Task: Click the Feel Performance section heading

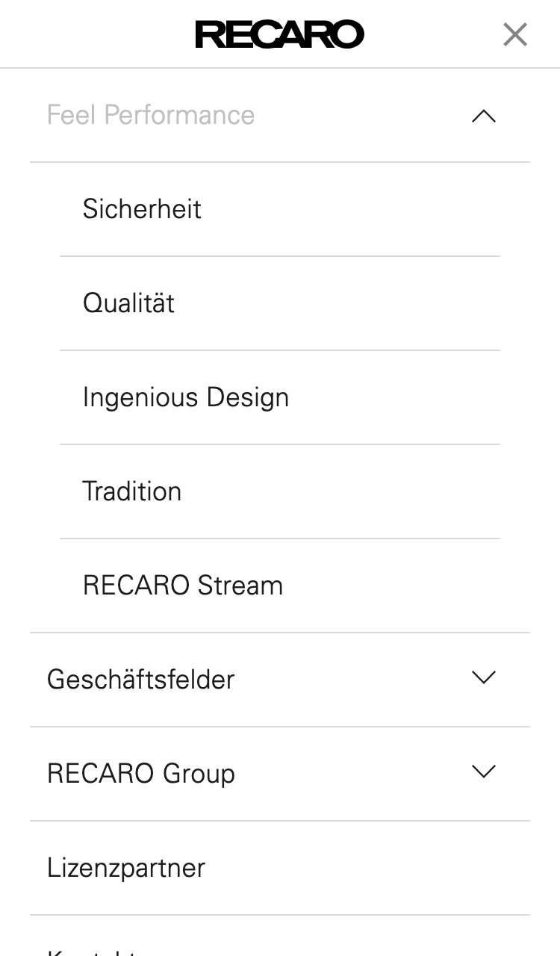Action: pos(151,115)
